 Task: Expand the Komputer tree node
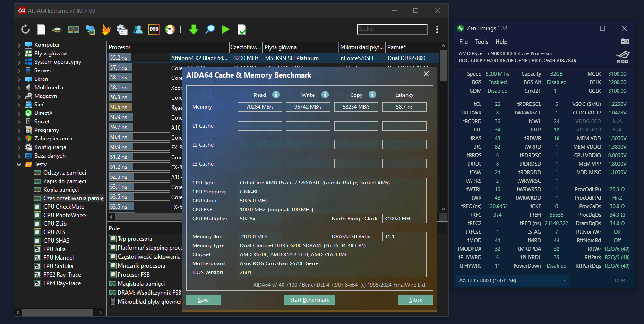[19, 45]
